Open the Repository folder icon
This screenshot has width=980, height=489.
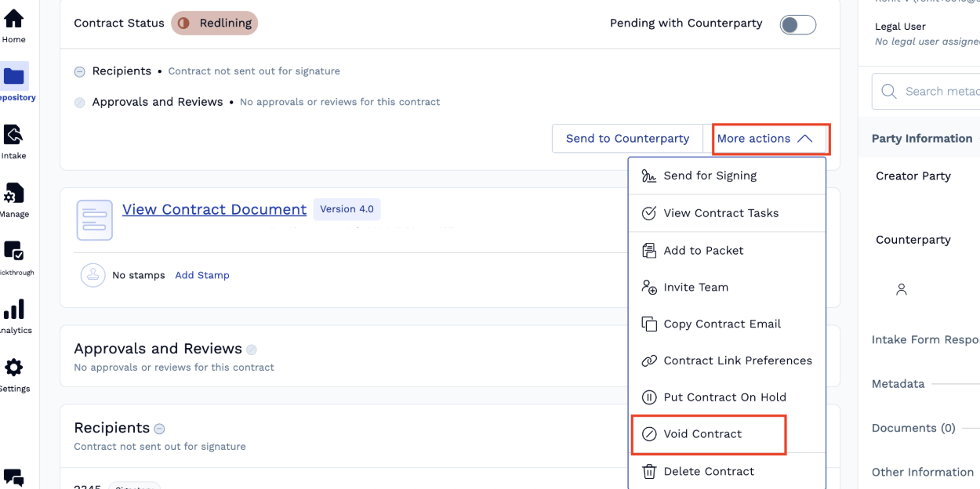pyautogui.click(x=14, y=76)
